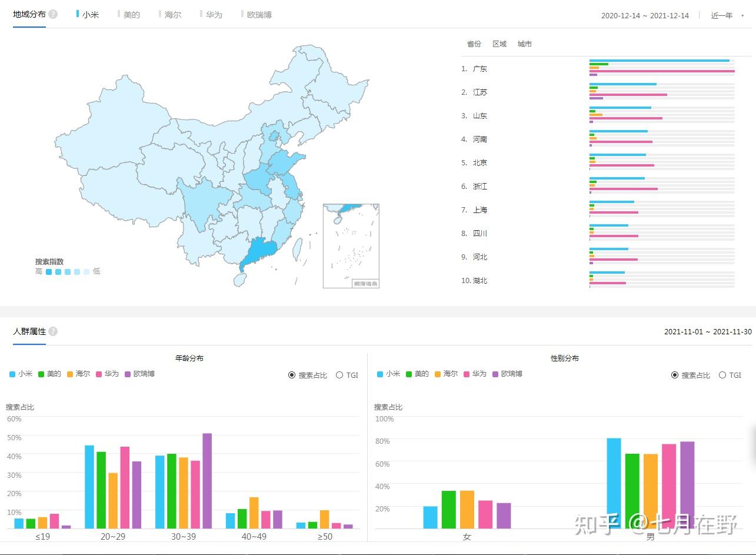Click the 人群属性 section title
The width and height of the screenshot is (756, 555).
click(29, 332)
